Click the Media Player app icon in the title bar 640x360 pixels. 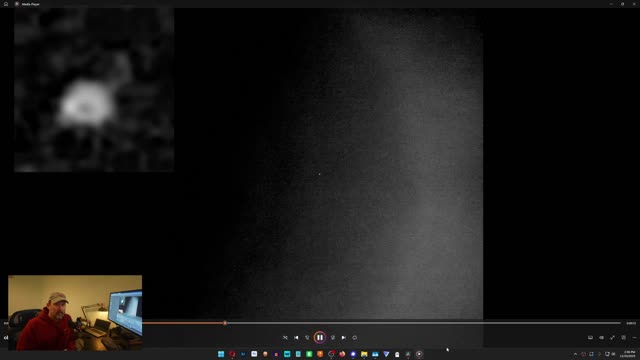point(17,4)
